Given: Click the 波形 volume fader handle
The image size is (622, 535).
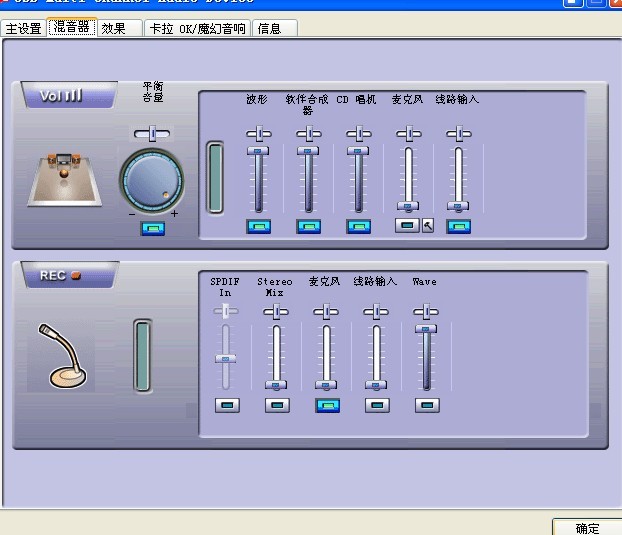Looking at the screenshot, I should click(x=258, y=151).
